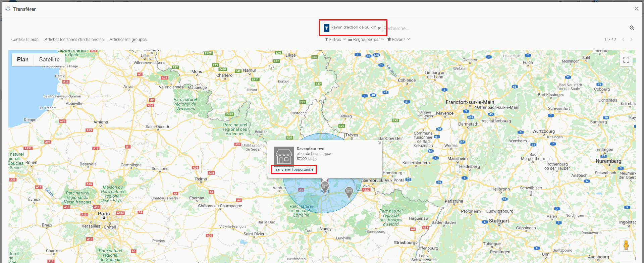Select the Street View pegman icon
The image size is (644, 263).
pos(626,245)
